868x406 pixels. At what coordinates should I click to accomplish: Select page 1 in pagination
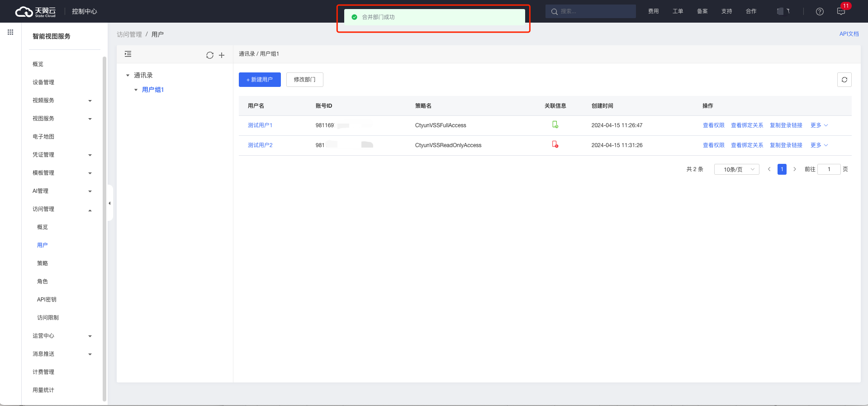click(x=782, y=169)
